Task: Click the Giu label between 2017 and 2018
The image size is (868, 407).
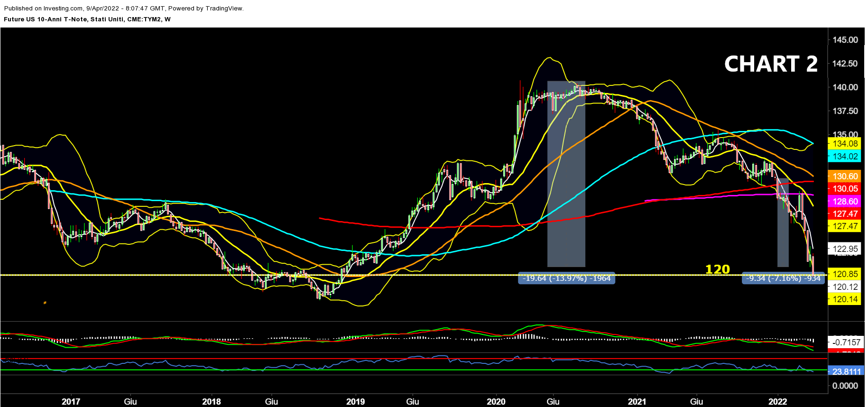Action: (130, 402)
